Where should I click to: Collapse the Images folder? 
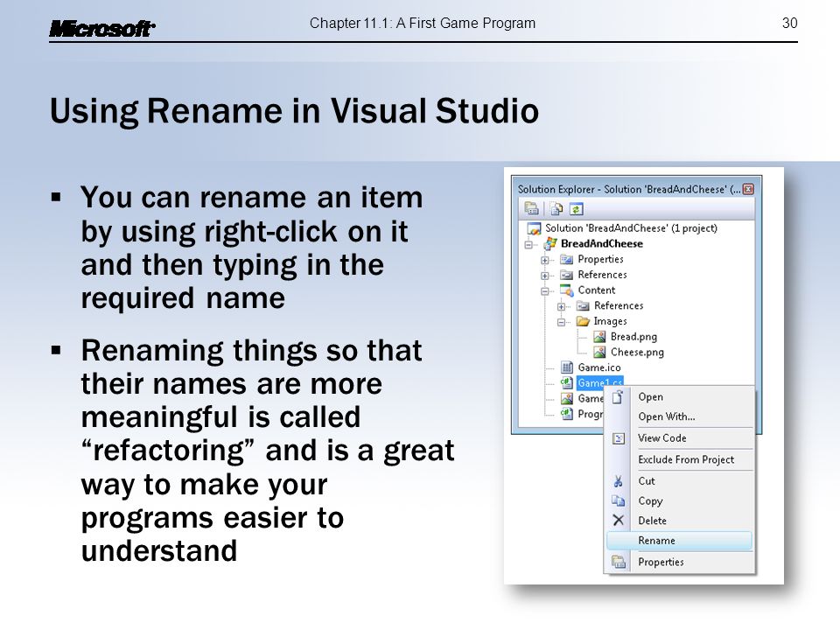(x=561, y=323)
